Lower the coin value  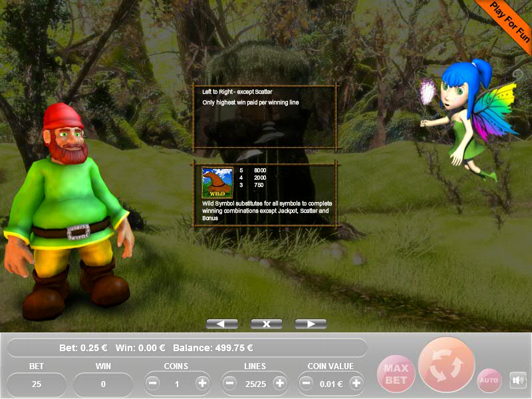307,384
